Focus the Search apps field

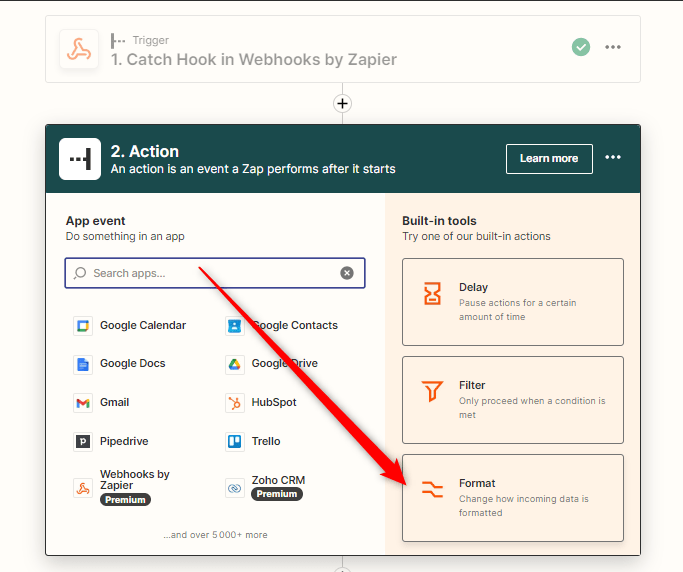[215, 273]
